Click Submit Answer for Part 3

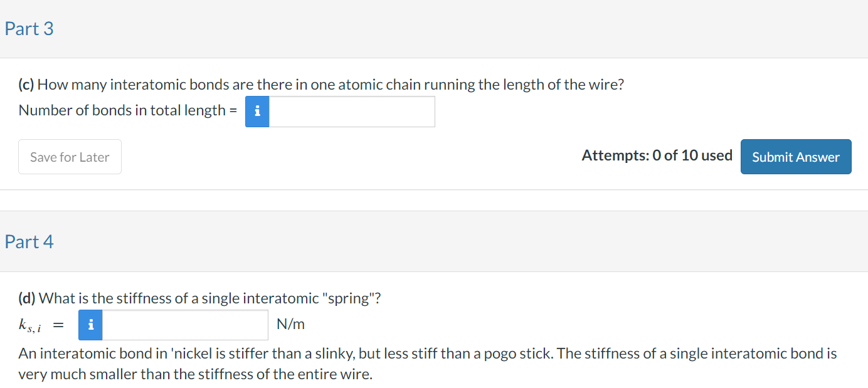795,156
